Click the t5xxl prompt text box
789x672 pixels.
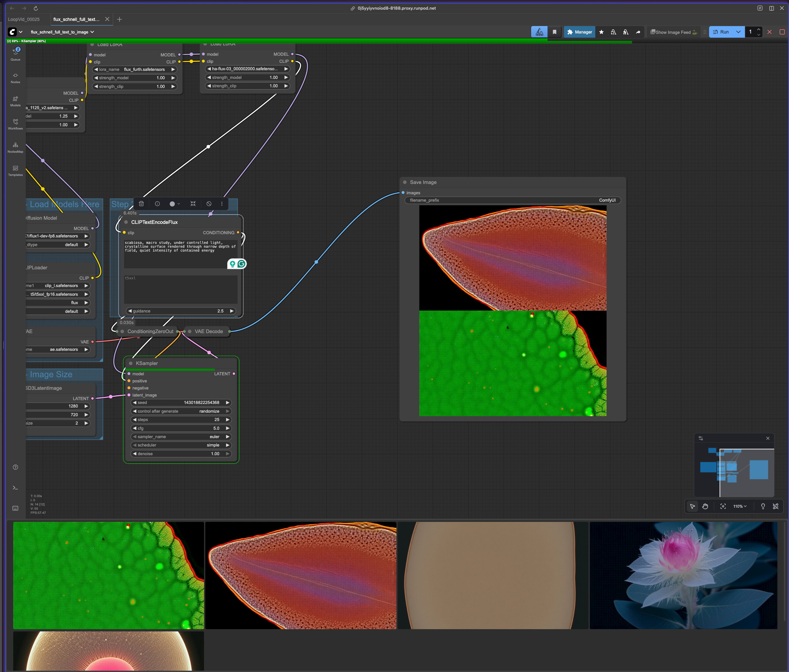click(x=180, y=289)
